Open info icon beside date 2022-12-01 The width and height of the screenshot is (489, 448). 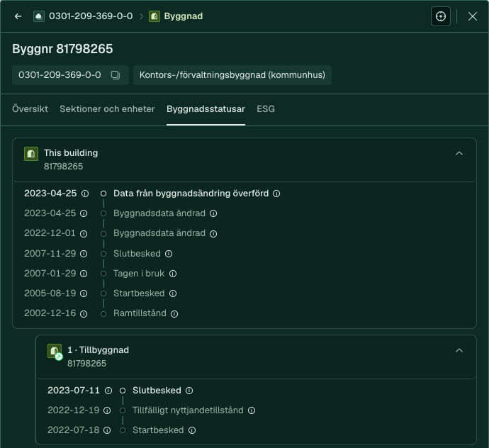pyautogui.click(x=84, y=234)
